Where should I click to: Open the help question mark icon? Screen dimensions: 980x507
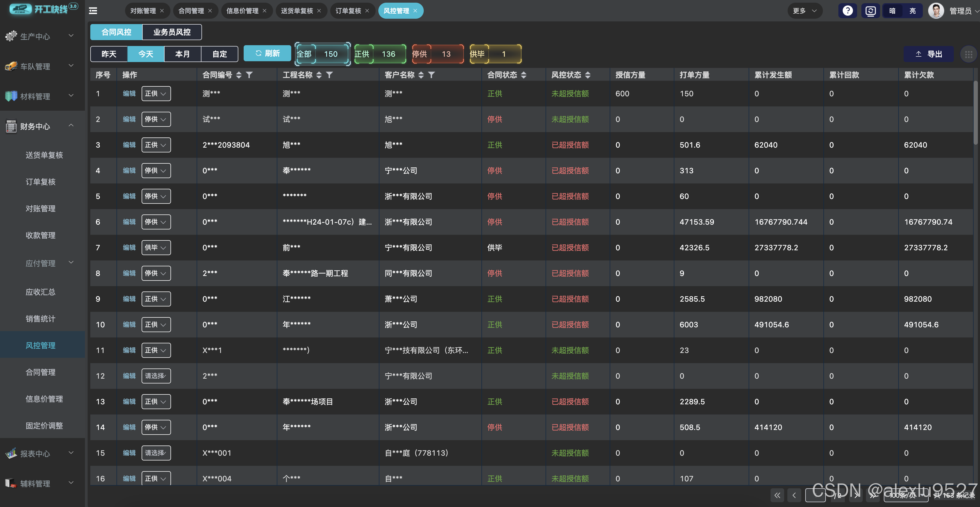click(847, 11)
